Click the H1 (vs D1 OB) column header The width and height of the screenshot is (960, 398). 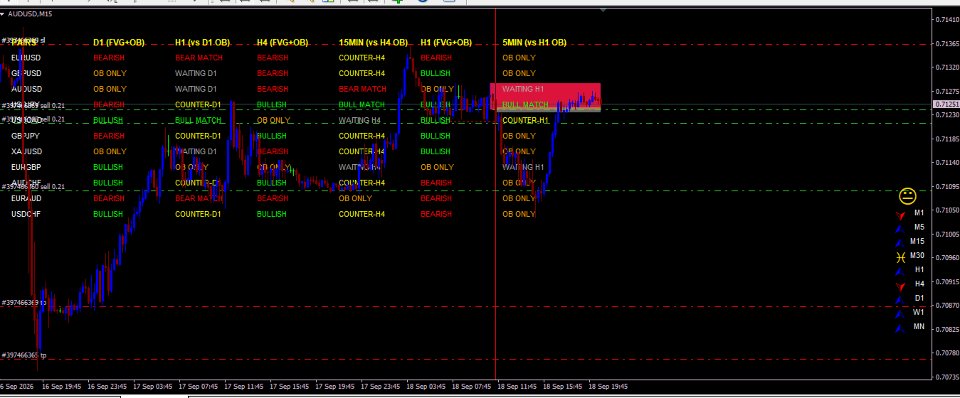pyautogui.click(x=202, y=42)
